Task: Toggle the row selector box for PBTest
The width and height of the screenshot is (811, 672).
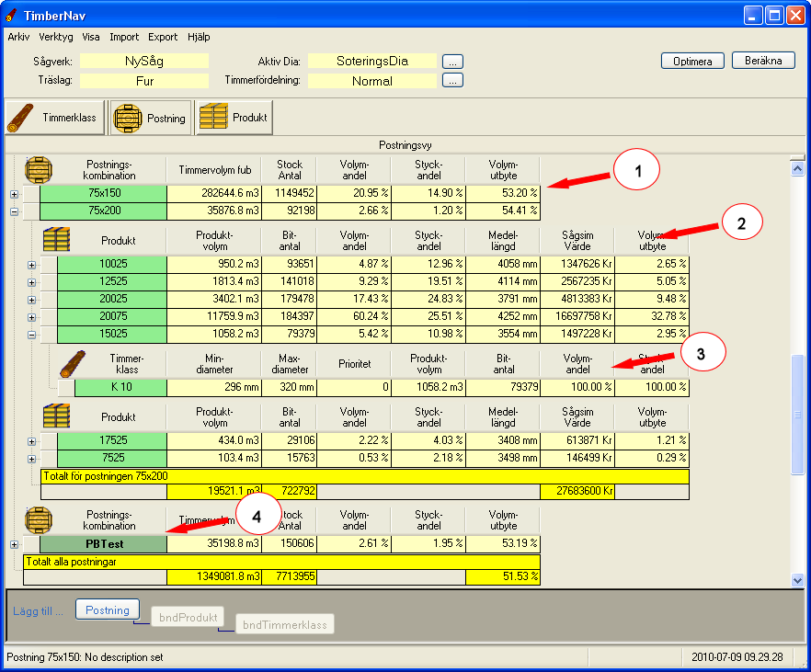Action: tap(31, 544)
